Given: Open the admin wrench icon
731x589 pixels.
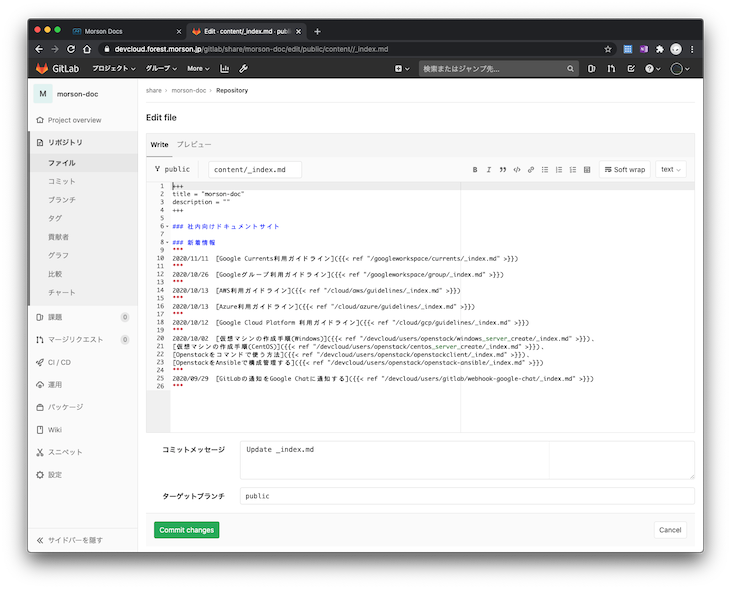Looking at the screenshot, I should (x=243, y=69).
